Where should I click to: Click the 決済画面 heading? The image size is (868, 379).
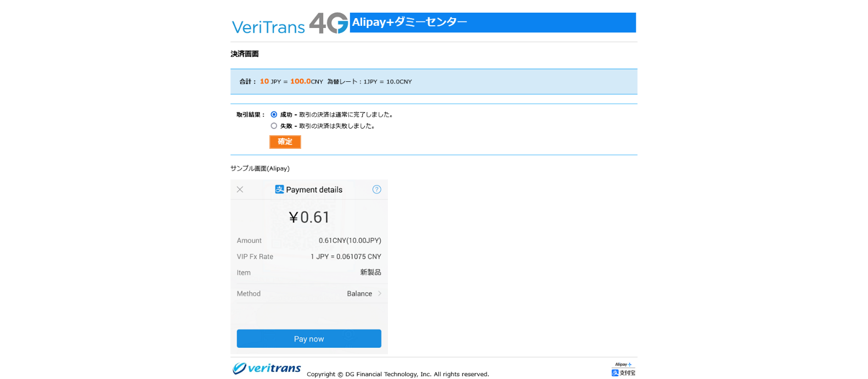(245, 54)
